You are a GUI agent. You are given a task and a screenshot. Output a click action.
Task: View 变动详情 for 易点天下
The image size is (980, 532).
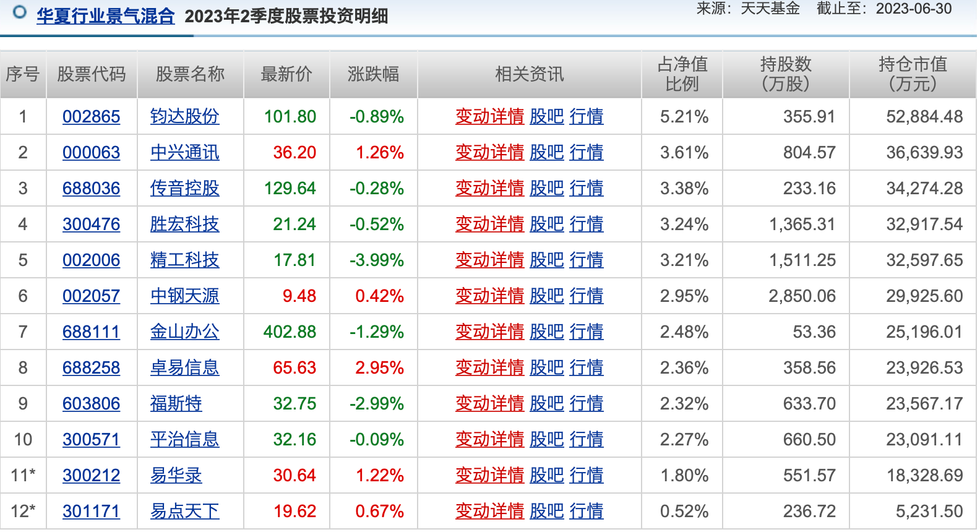tap(489, 512)
